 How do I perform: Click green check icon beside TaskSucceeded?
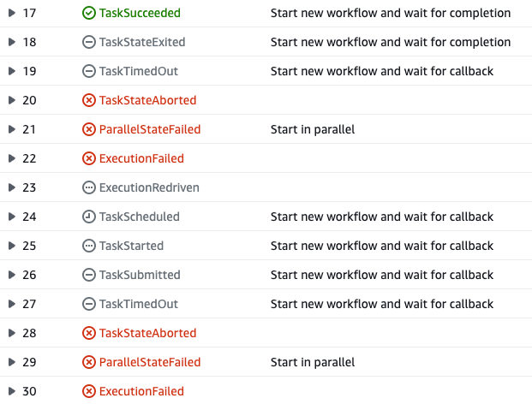(x=89, y=13)
